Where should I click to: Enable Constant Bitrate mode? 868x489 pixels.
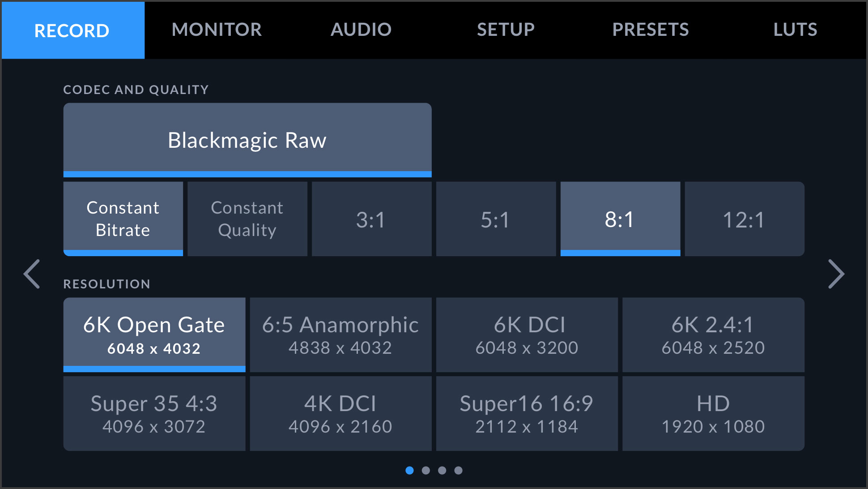click(123, 219)
